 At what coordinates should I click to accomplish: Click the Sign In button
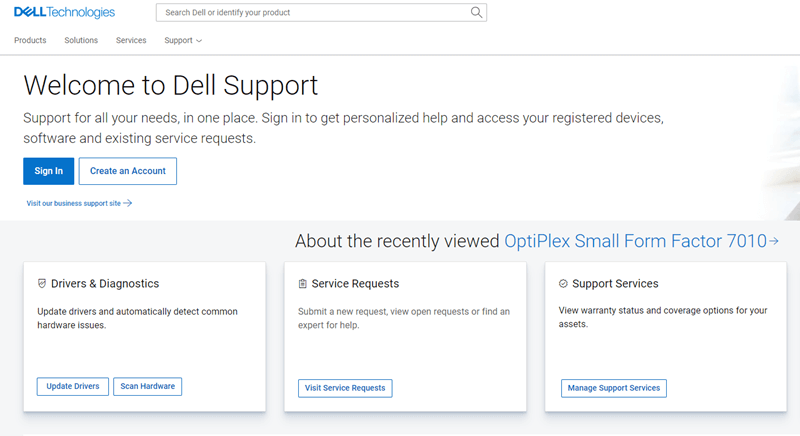coord(48,171)
